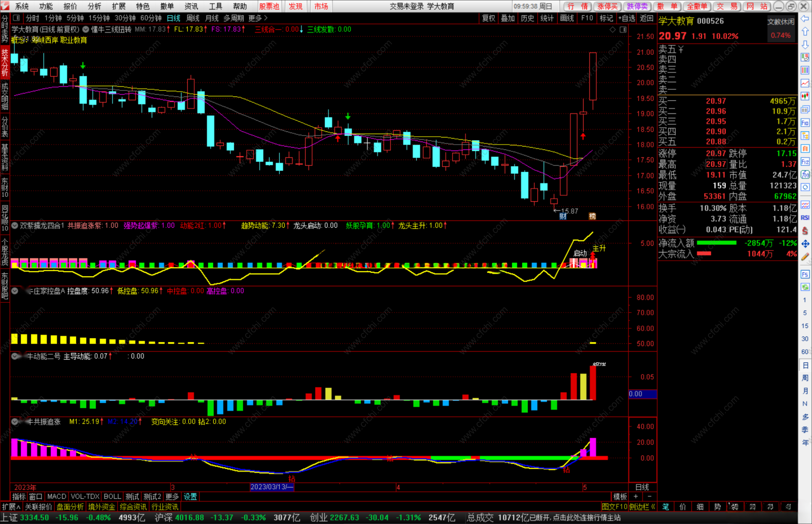Toggle split-pane icon at top right of chart
The width and height of the screenshot is (812, 524).
(x=623, y=30)
